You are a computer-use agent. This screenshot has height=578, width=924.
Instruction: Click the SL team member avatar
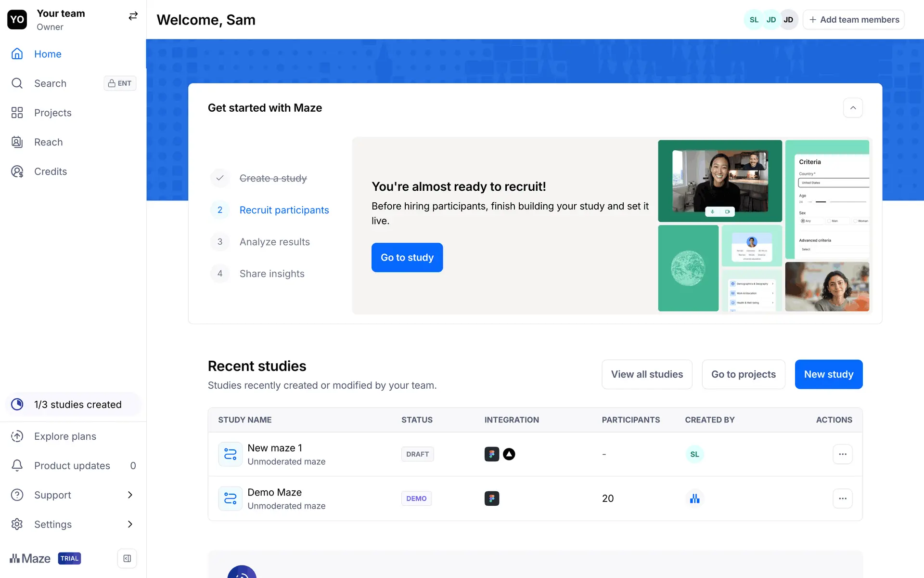[754, 20]
